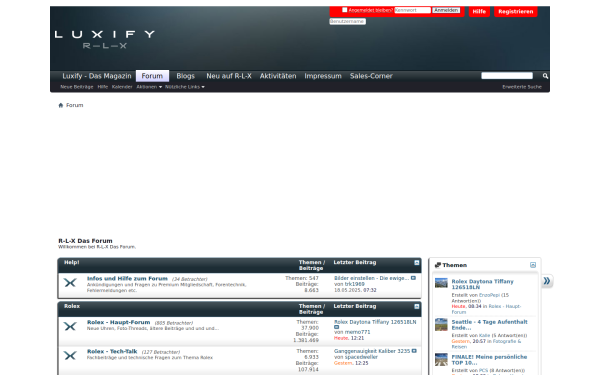
Task: Open Erweiterte Suche link
Action: [x=522, y=87]
